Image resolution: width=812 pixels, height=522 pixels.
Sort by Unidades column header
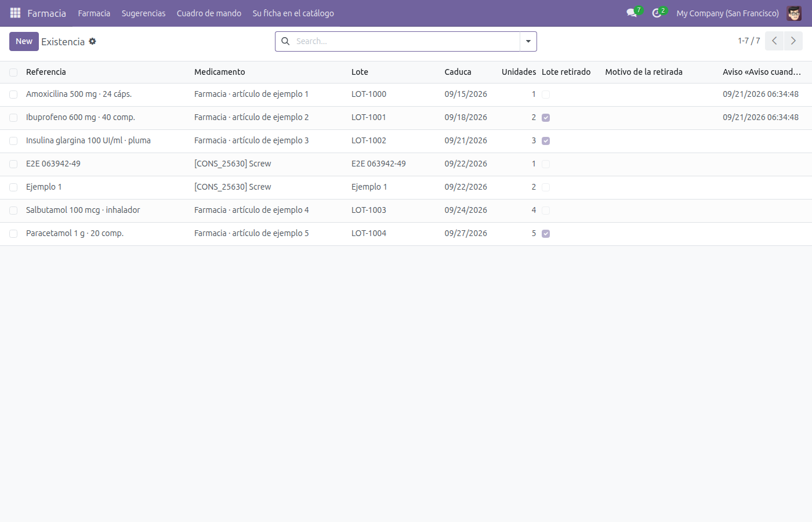[x=519, y=72]
